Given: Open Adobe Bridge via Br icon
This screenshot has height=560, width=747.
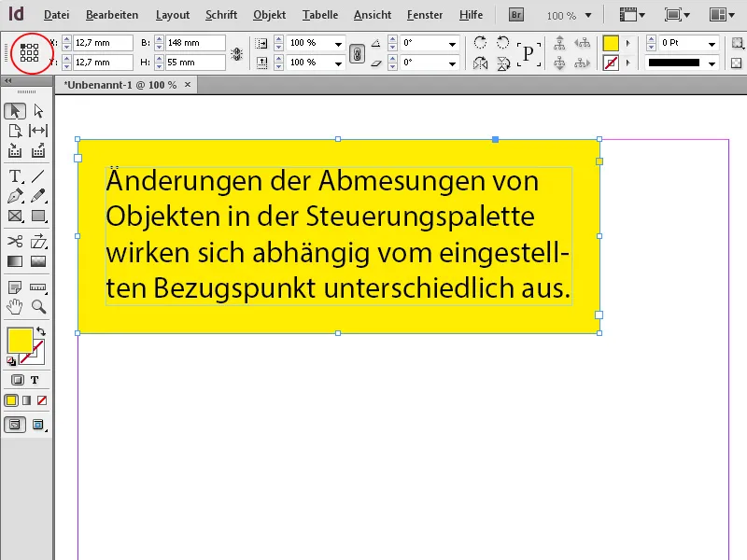Looking at the screenshot, I should (x=516, y=15).
